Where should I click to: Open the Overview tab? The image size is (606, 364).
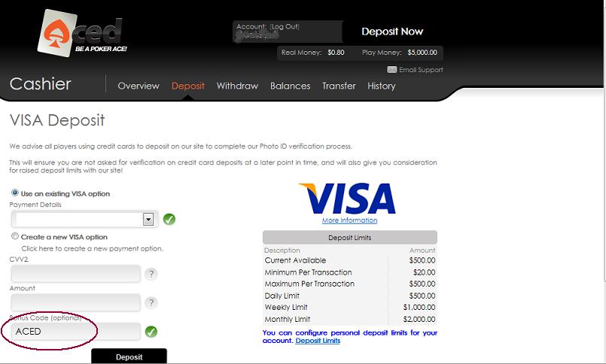(139, 86)
